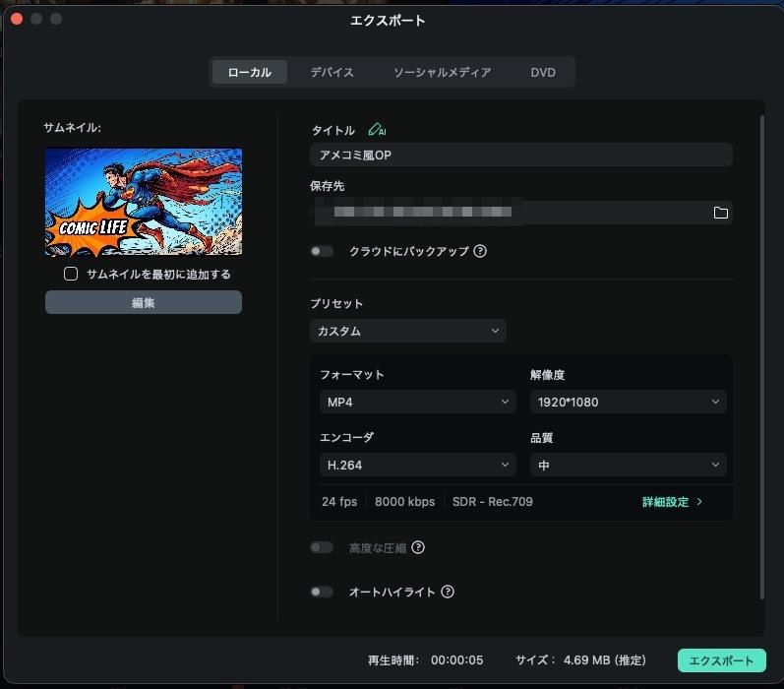Open 詳細設定 advanced settings link
This screenshot has height=689, width=784.
tap(672, 502)
